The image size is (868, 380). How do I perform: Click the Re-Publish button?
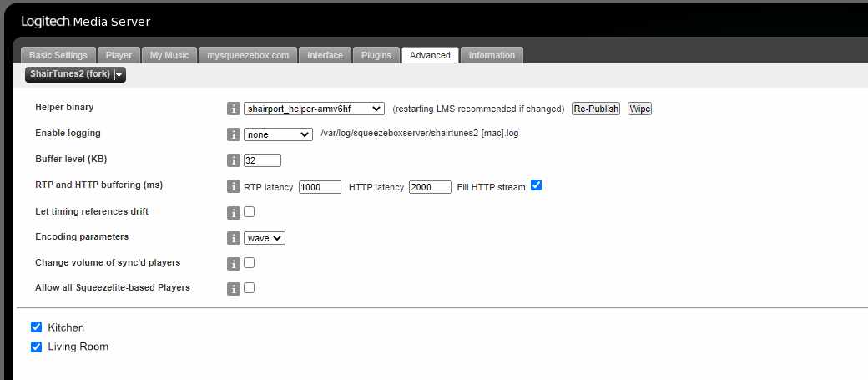point(596,109)
